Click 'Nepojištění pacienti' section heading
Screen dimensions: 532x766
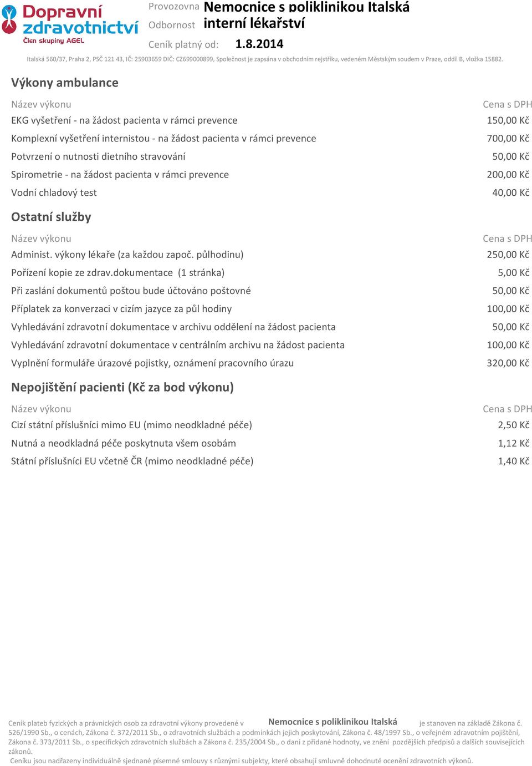[x=122, y=387]
